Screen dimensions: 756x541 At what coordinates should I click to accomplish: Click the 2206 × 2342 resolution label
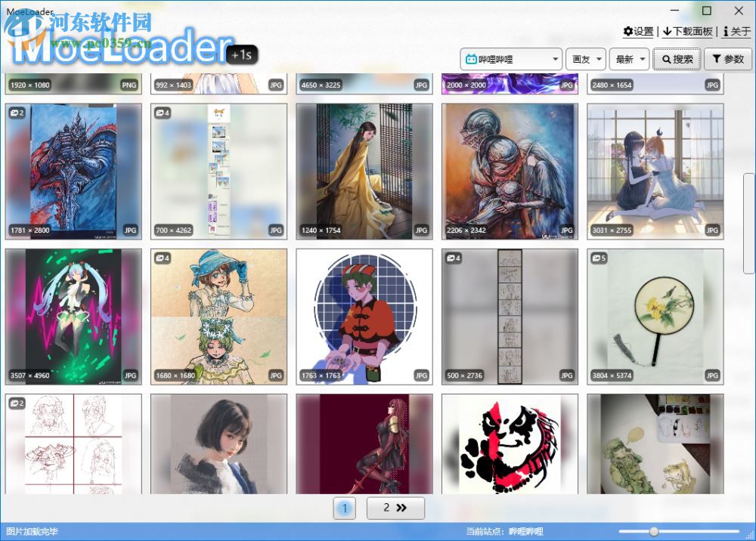466,230
